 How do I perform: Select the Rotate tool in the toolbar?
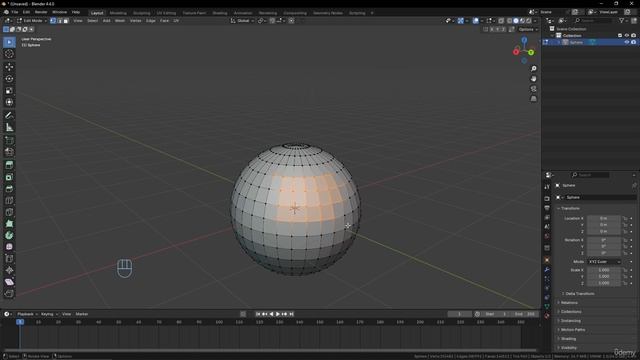coord(9,78)
